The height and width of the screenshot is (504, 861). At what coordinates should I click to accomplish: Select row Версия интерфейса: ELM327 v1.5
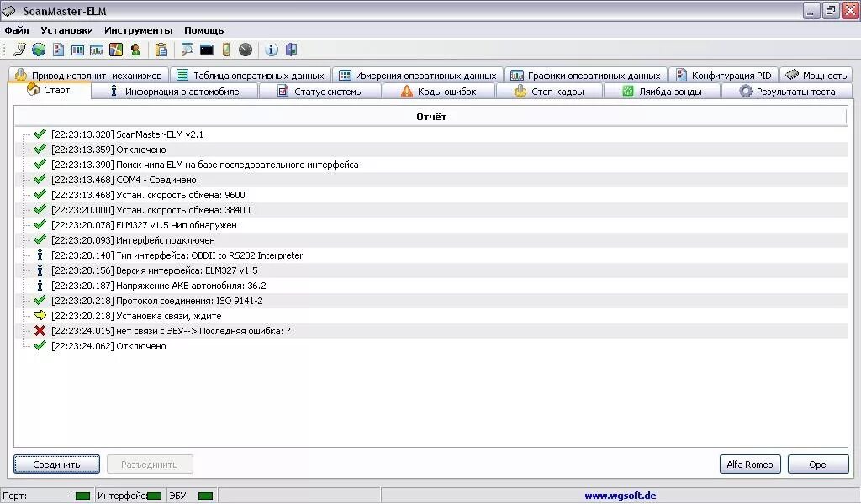(x=431, y=270)
